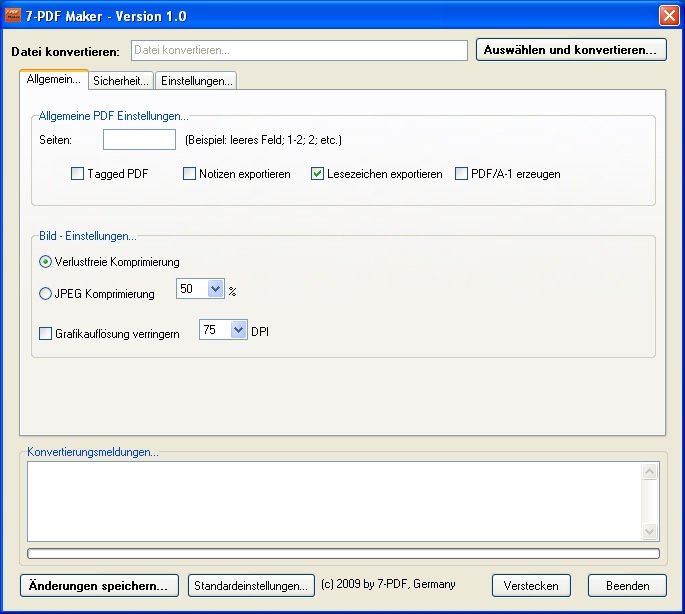
Task: Switch to the Sicherheit tab
Action: [x=121, y=81]
